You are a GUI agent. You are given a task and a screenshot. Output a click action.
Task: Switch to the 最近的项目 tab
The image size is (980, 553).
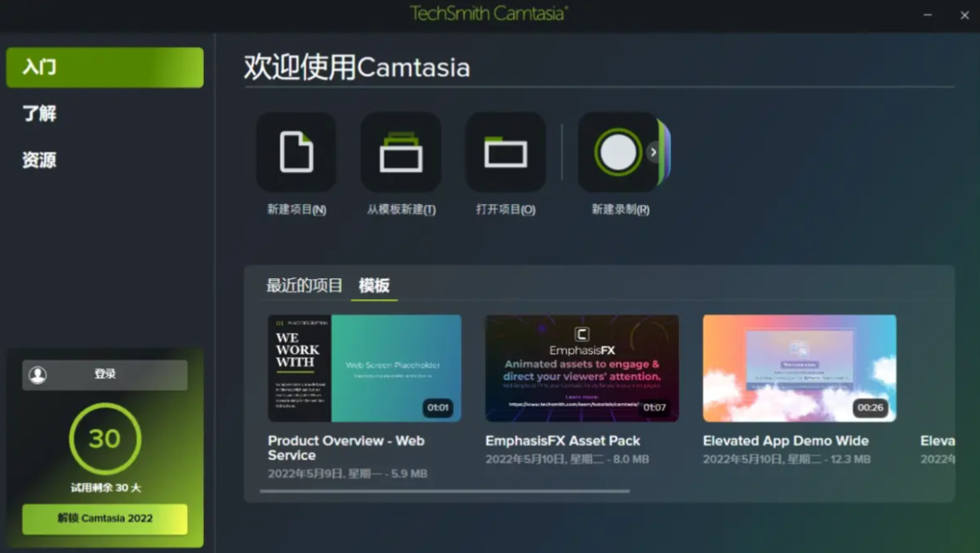pyautogui.click(x=305, y=286)
